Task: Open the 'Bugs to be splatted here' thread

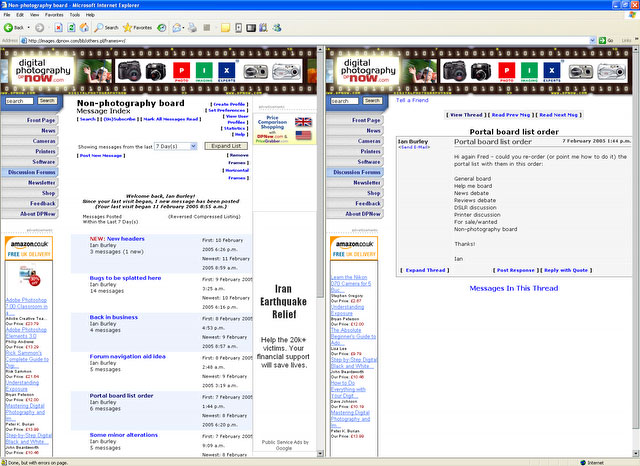Action: click(125, 278)
